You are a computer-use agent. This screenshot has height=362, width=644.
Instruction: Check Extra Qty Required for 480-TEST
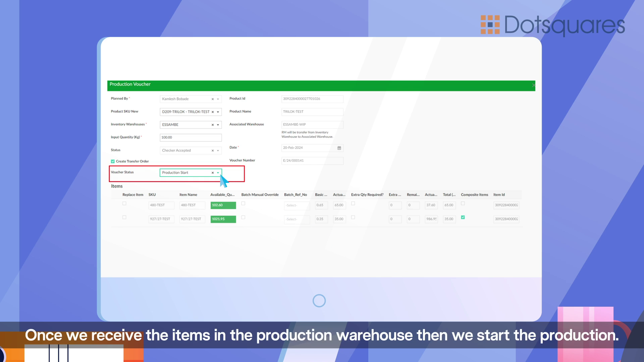(353, 203)
